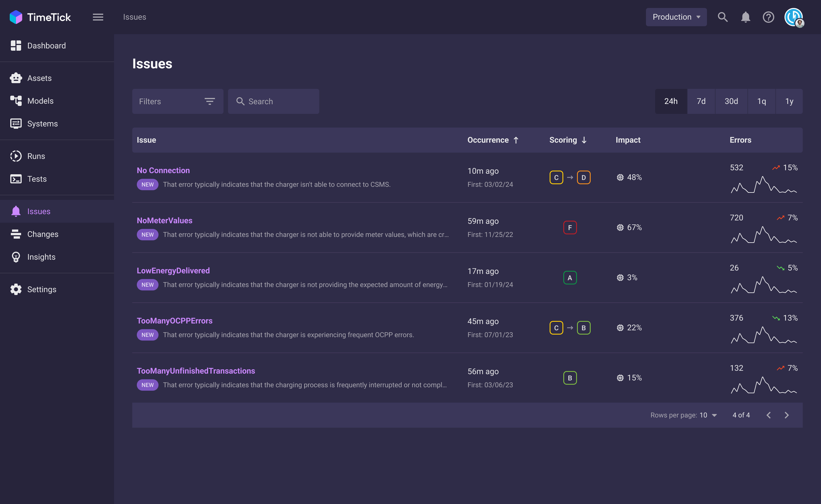The image size is (821, 504).
Task: Open Runs in the sidebar menu
Action: click(36, 156)
